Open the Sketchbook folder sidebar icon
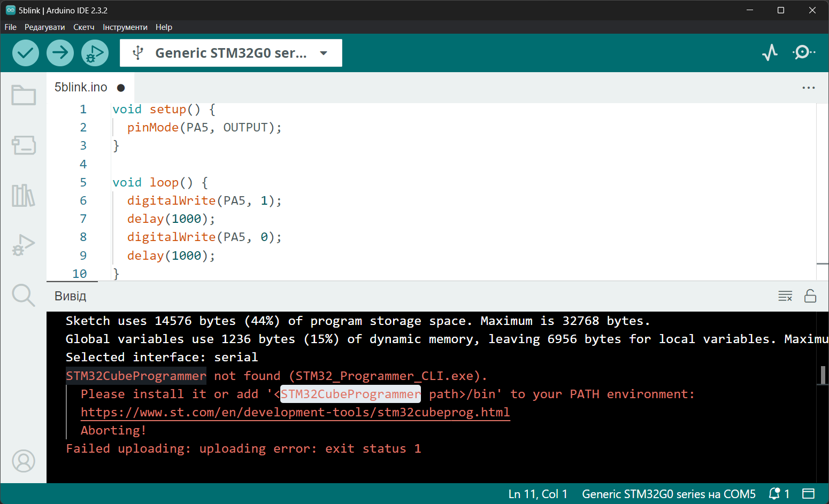Viewport: 829px width, 504px height. 24,95
